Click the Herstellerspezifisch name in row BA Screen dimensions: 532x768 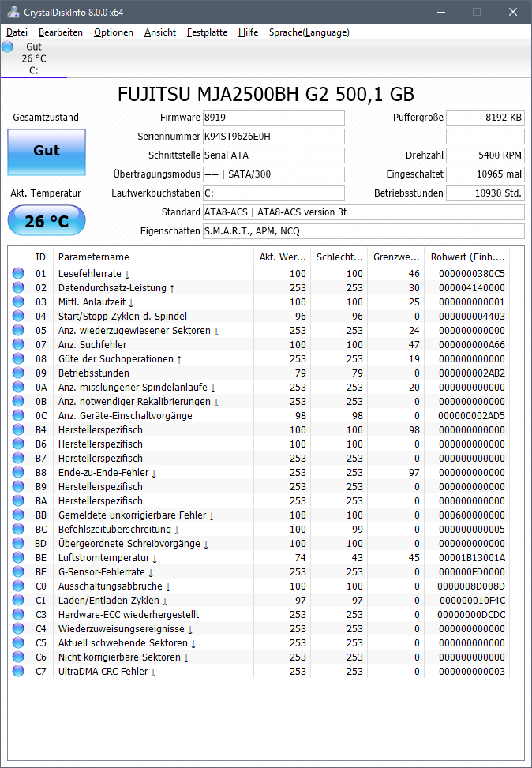pos(100,500)
